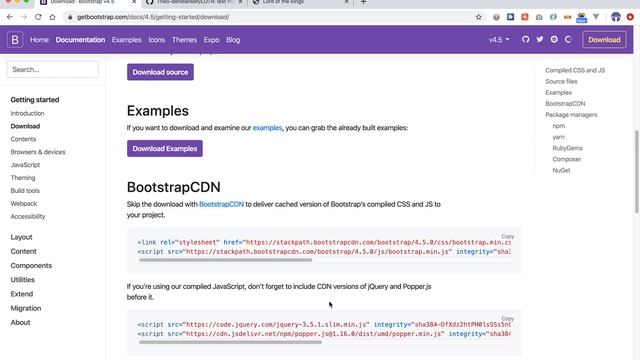Open Bootstrap's Twitter icon link
The image size is (640, 360).
pos(540,40)
